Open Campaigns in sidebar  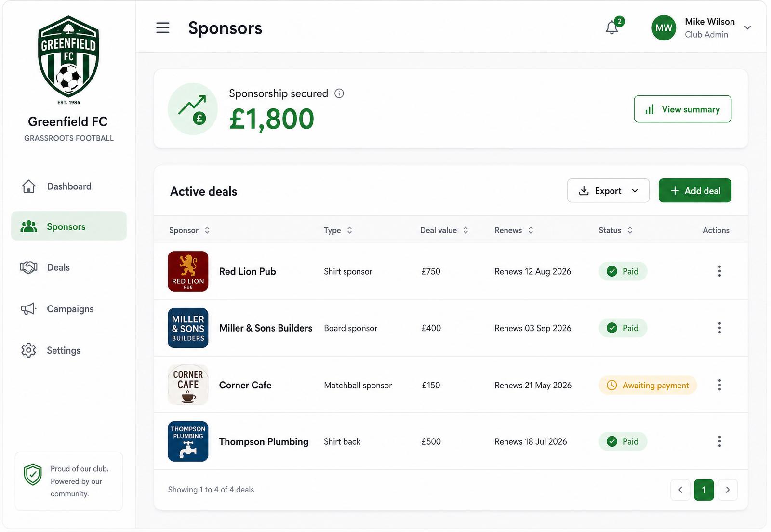69,309
